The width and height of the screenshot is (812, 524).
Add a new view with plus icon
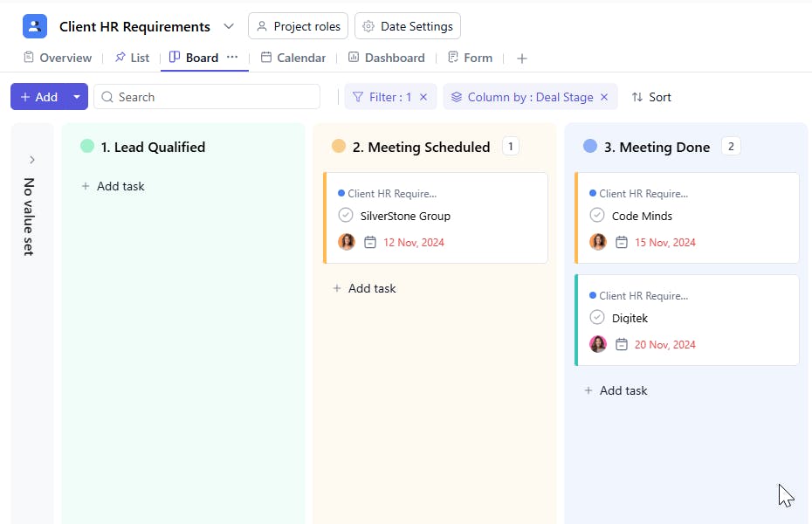pos(522,59)
